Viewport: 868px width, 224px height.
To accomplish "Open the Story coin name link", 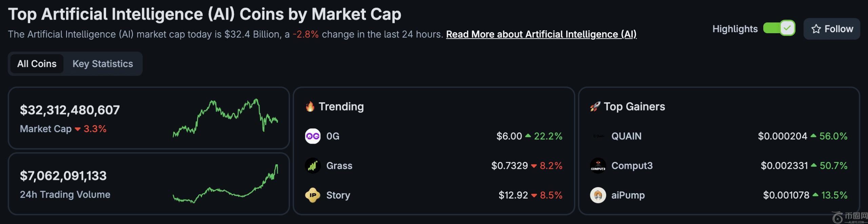I will pos(338,195).
